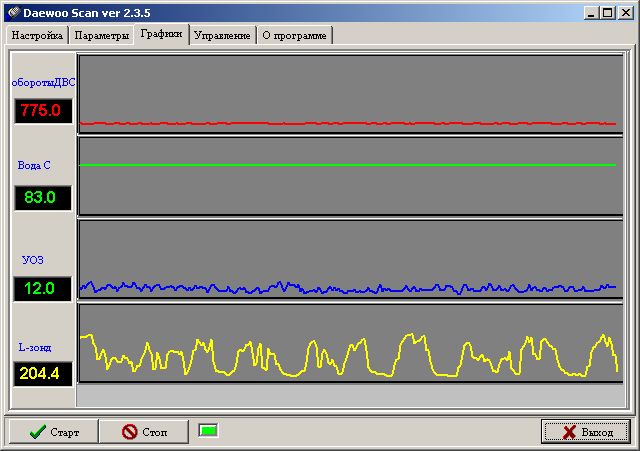Switch to the Параметры tab
The width and height of the screenshot is (640, 451).
(100, 35)
